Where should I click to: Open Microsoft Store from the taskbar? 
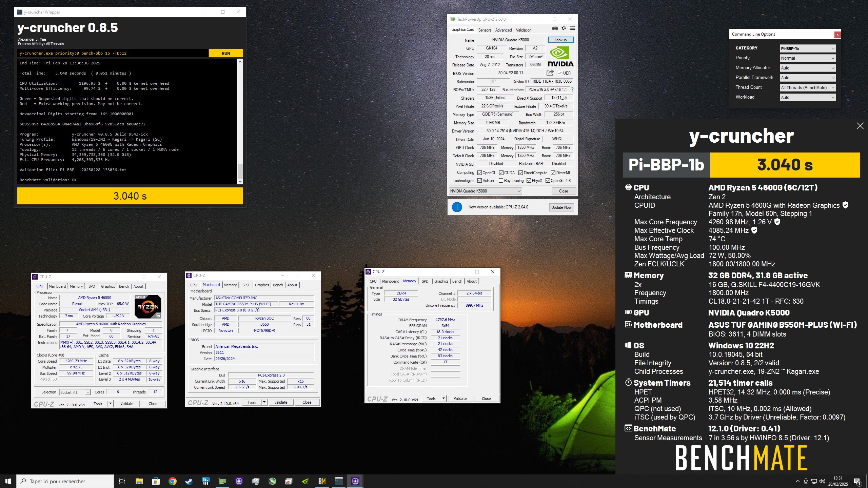156,481
